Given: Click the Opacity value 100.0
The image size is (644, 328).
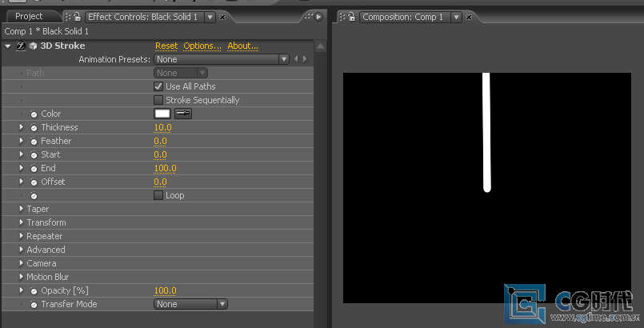Looking at the screenshot, I should pos(165,290).
